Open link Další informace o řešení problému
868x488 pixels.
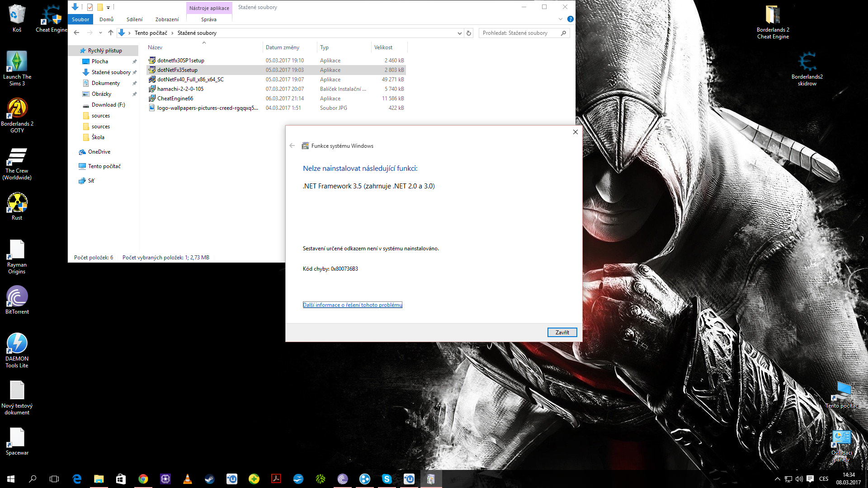point(352,305)
